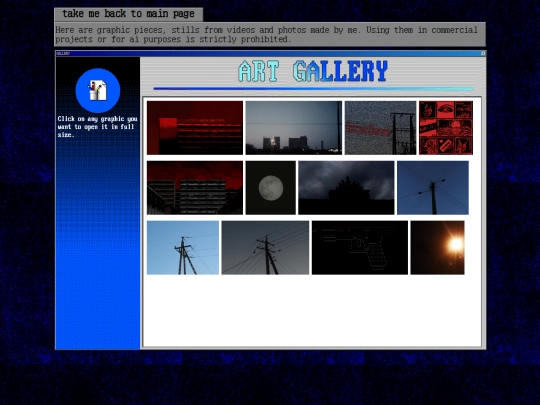Open the light-blue sky utility pole thumbnail
Viewport: 540px width, 405px height.
tap(183, 248)
